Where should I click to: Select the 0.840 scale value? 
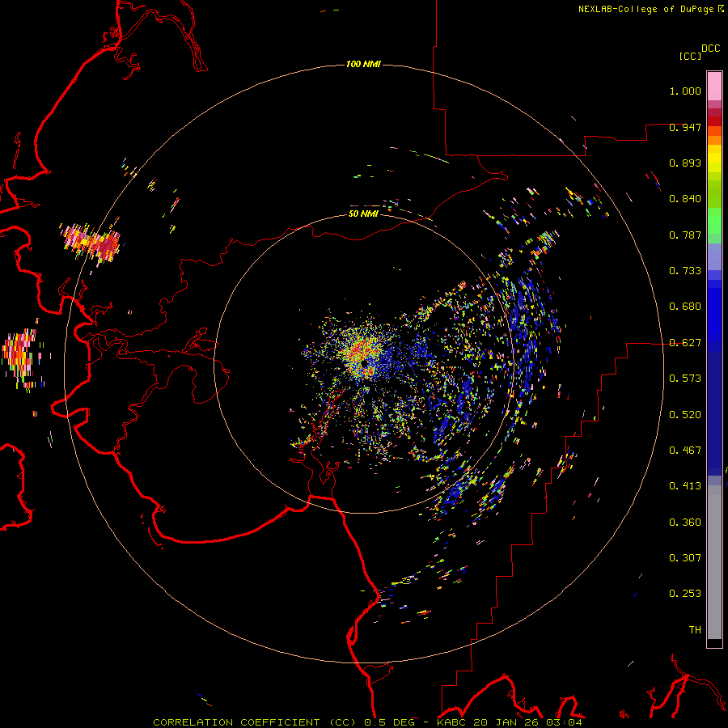click(685, 199)
